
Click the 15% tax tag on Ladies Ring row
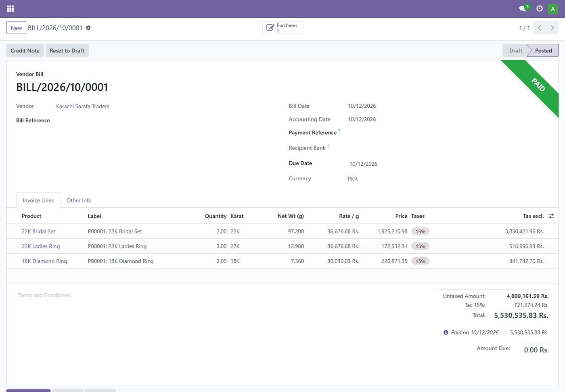(x=421, y=246)
